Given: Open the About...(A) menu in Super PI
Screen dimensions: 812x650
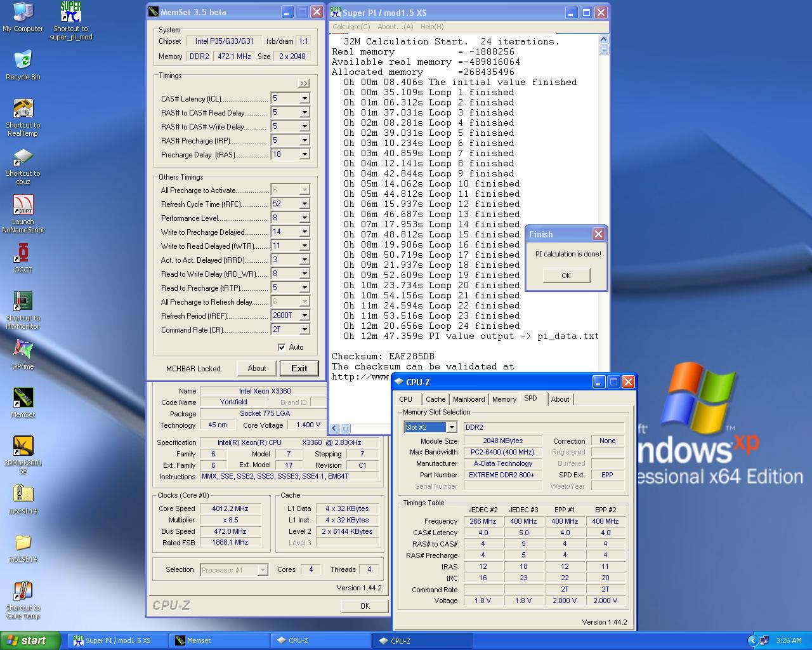Looking at the screenshot, I should [x=395, y=27].
